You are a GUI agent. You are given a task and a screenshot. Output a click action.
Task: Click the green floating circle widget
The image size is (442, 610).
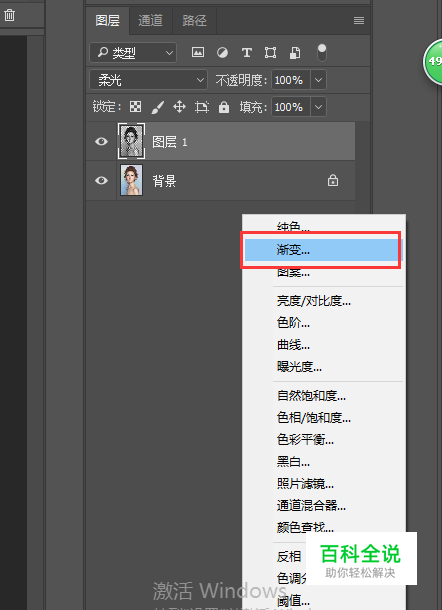coord(433,61)
